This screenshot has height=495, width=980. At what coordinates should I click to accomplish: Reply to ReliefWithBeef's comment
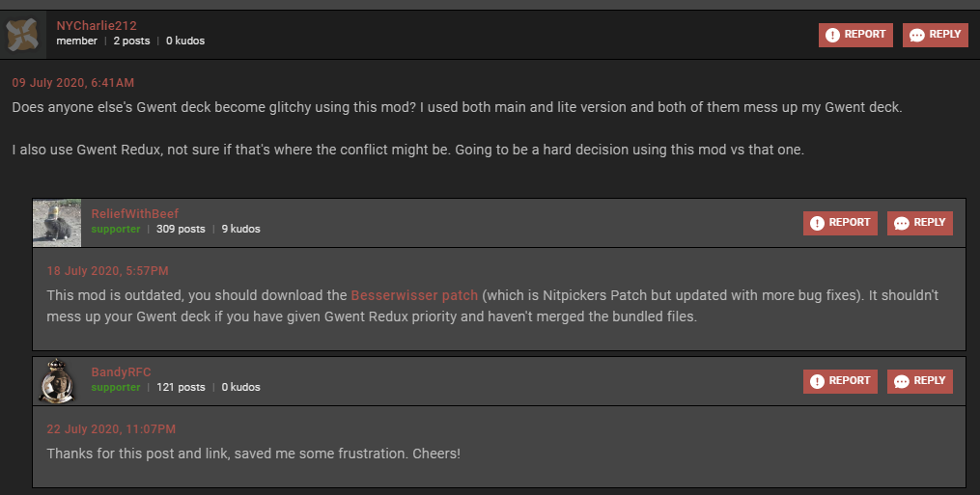pos(920,223)
